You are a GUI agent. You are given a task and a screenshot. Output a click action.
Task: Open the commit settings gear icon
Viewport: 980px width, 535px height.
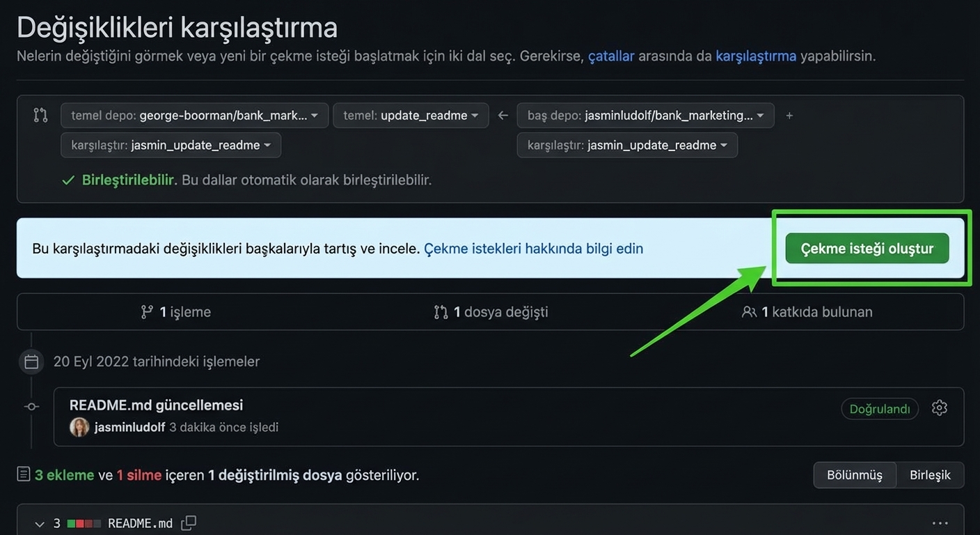point(939,408)
